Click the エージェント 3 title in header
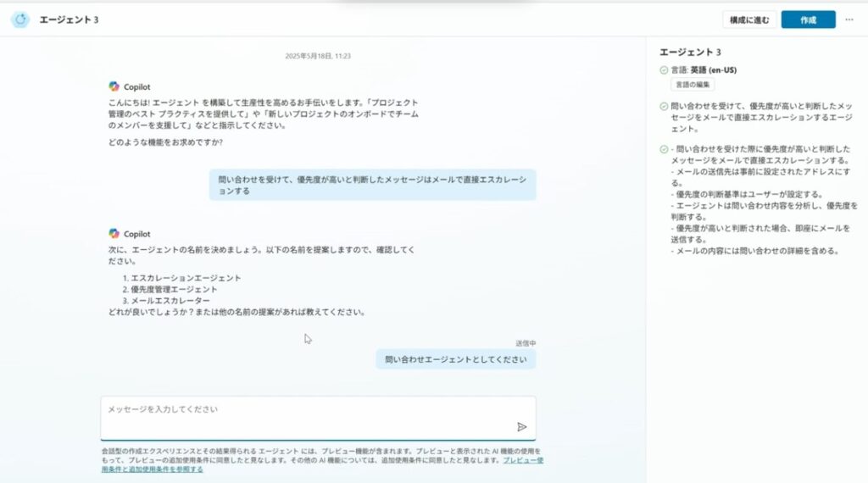The width and height of the screenshot is (868, 483). point(69,19)
